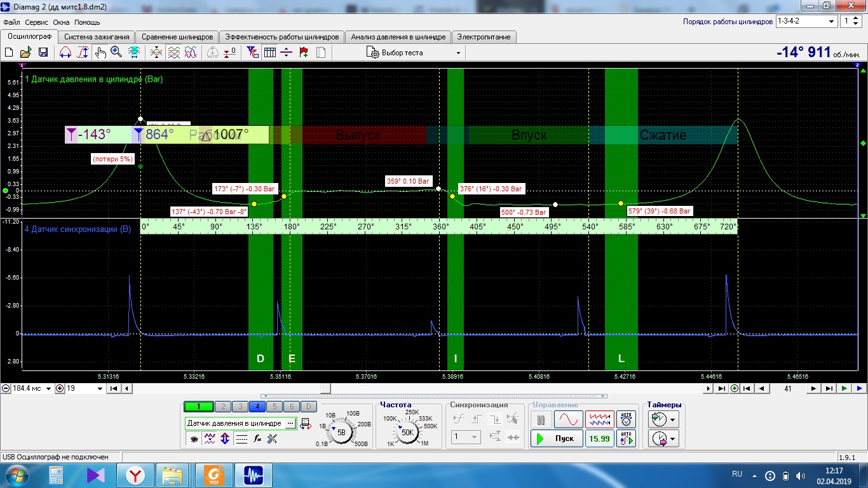Open the Yandex browser in the taskbar
The height and width of the screenshot is (488, 868).
(x=135, y=475)
